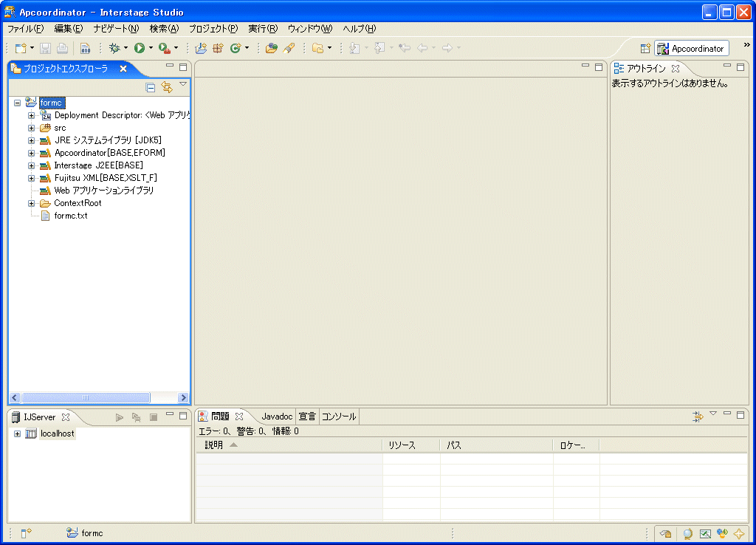
Task: Expand the Apcoordinator[BASE,EFORM] library node
Action: [x=31, y=153]
